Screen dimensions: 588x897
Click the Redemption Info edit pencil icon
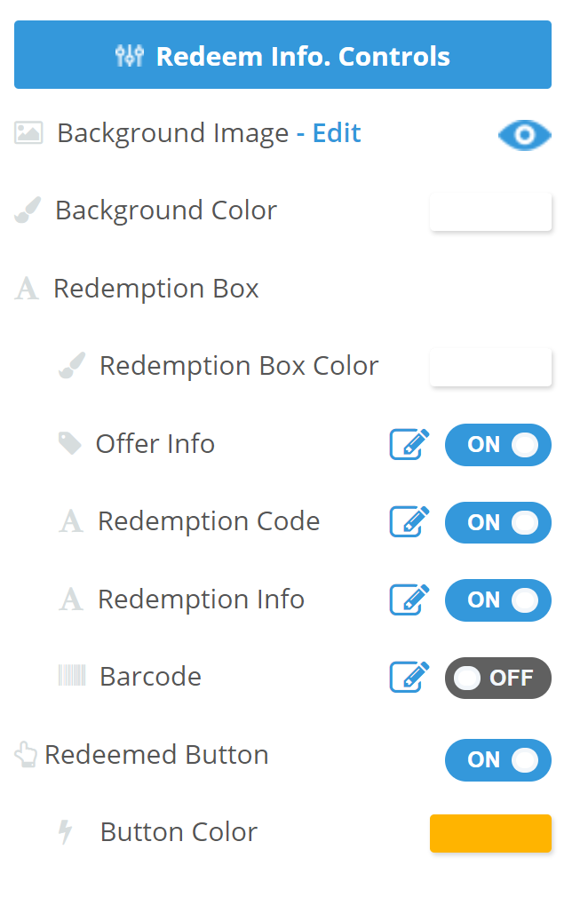(x=409, y=600)
